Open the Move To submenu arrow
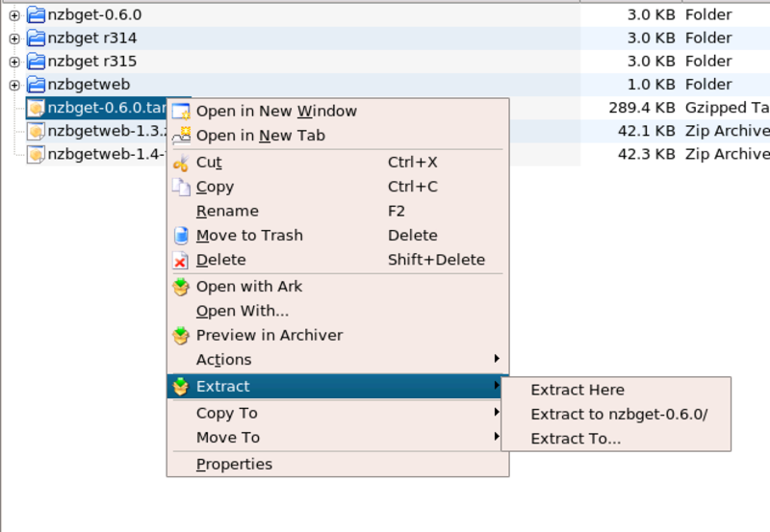 [497, 436]
